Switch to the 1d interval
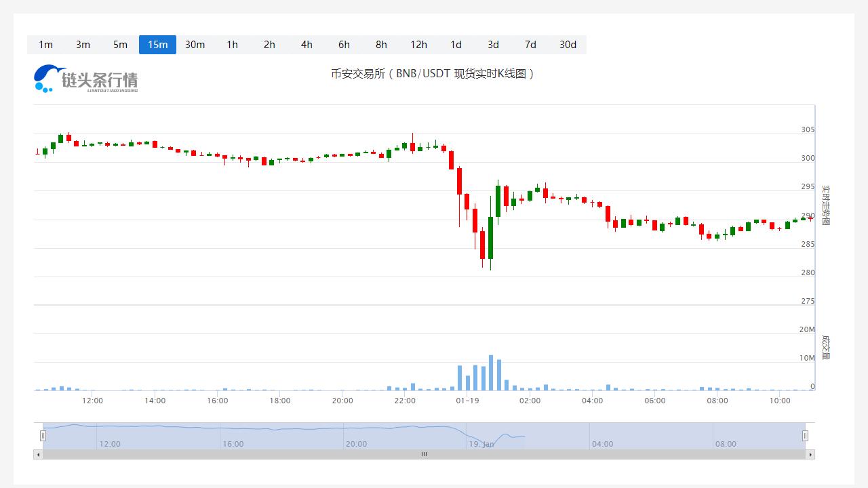Screen dimensions: 868x488 (456, 45)
